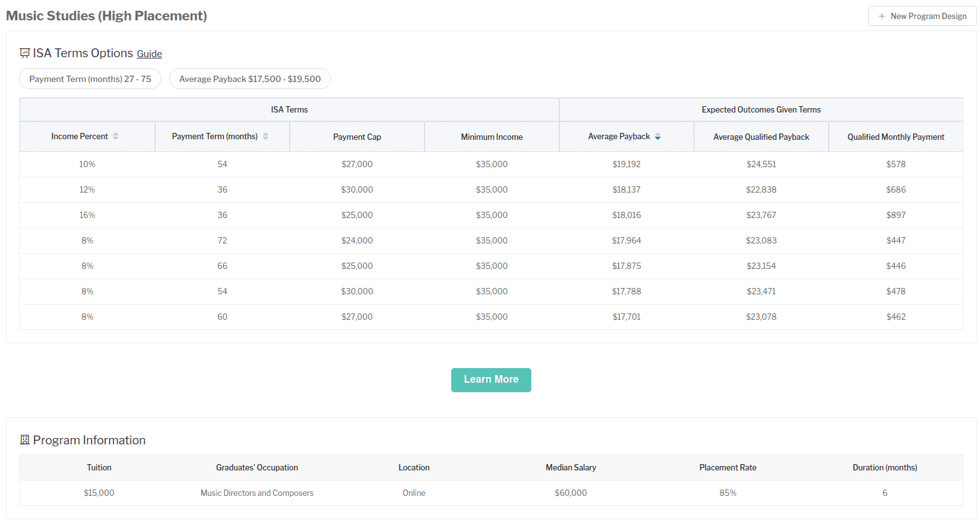Select the Payment Term (months) 27 - 75 pill
The image size is (980, 527).
click(x=90, y=79)
